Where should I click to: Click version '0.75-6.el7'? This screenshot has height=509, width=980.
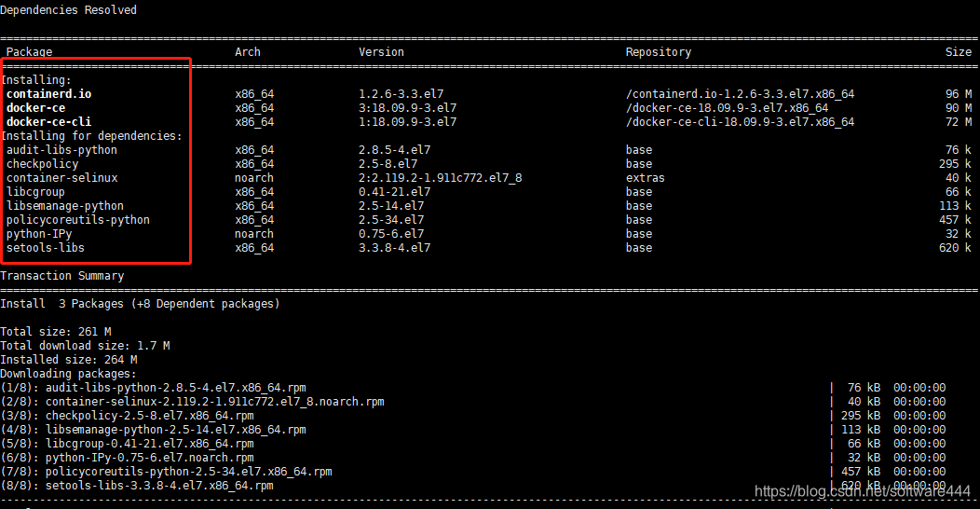pyautogui.click(x=391, y=234)
